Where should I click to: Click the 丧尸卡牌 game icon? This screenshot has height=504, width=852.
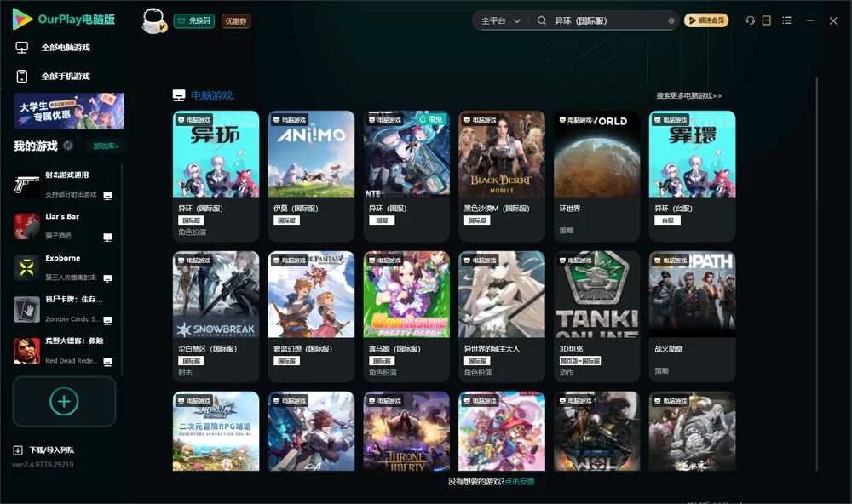pyautogui.click(x=26, y=310)
